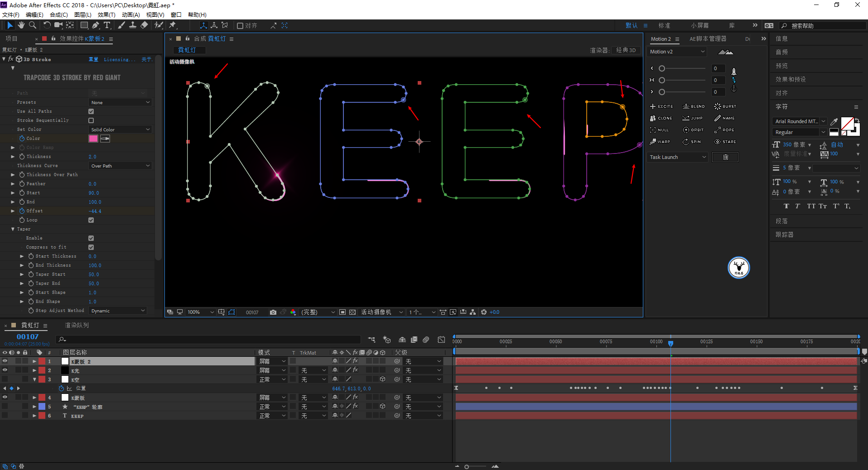
Task: Select the Rotation tool
Action: [47, 25]
